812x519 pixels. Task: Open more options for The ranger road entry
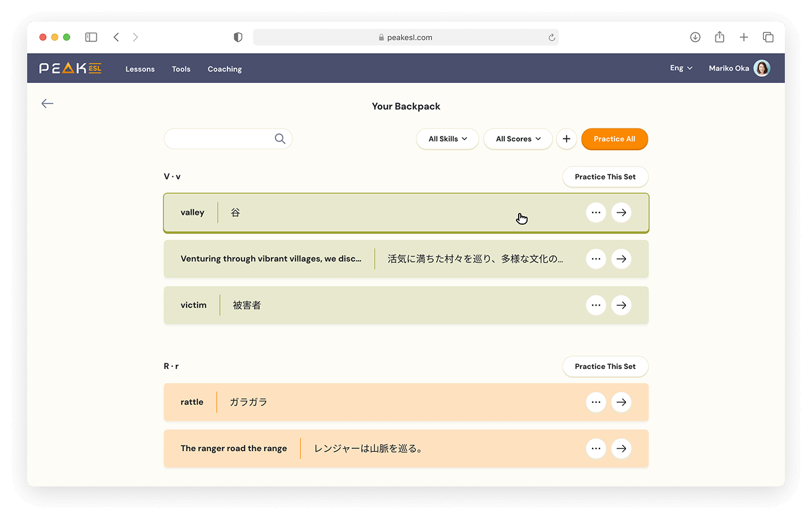pyautogui.click(x=596, y=448)
